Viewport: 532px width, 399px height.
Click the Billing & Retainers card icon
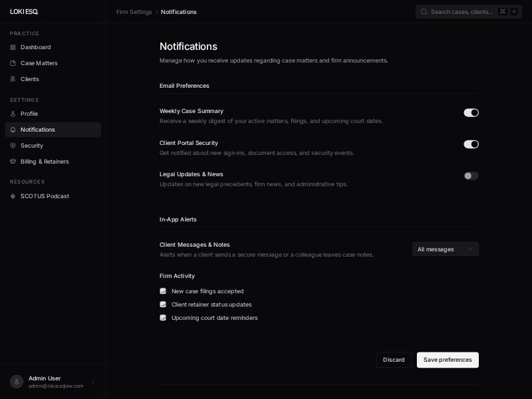click(x=13, y=162)
